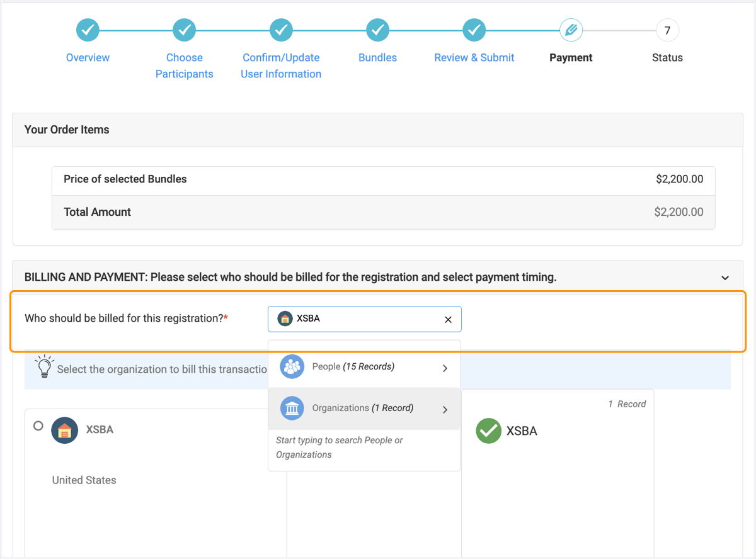Image resolution: width=756 pixels, height=559 pixels.
Task: Click the XSBA house icon in billing field
Action: (x=285, y=319)
